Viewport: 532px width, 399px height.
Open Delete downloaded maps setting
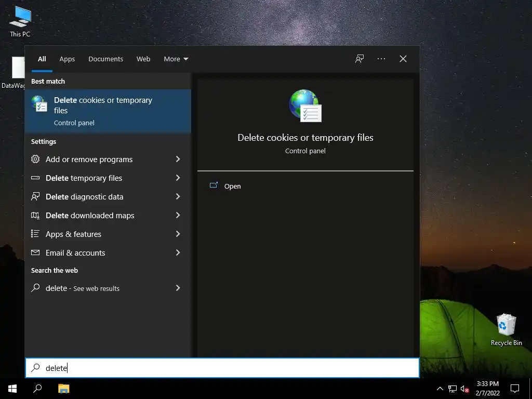coord(108,215)
